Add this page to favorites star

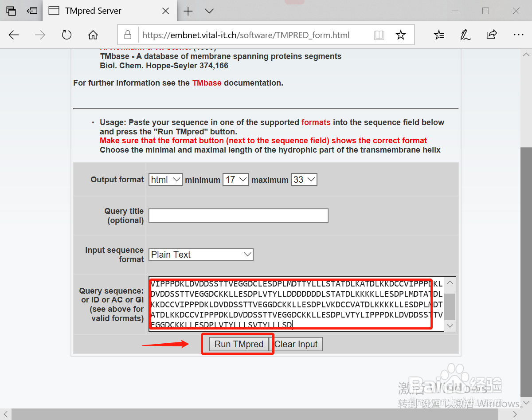point(401,35)
